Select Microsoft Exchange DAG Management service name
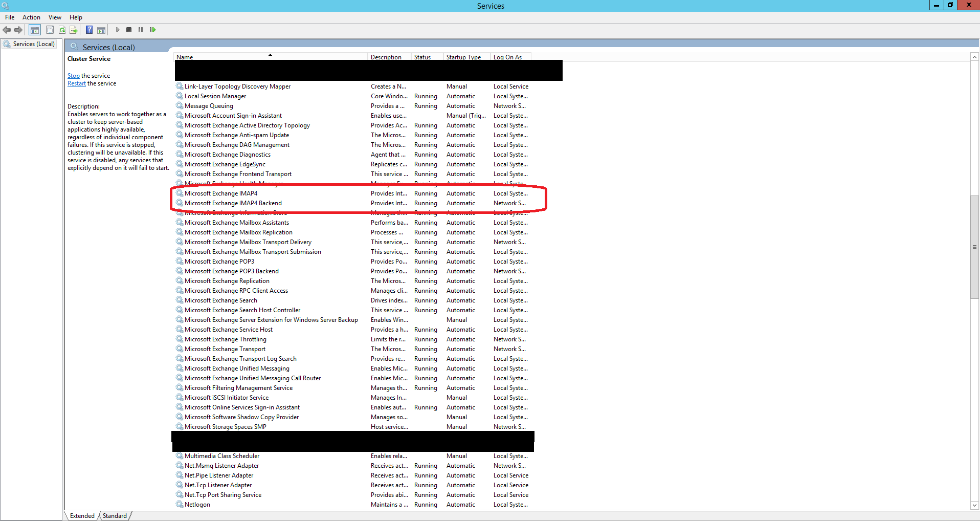The height and width of the screenshot is (521, 980). click(x=237, y=145)
